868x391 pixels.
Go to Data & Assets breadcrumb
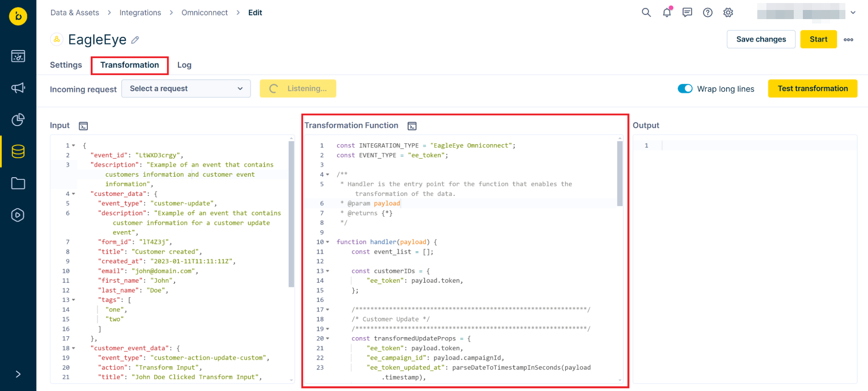(75, 13)
